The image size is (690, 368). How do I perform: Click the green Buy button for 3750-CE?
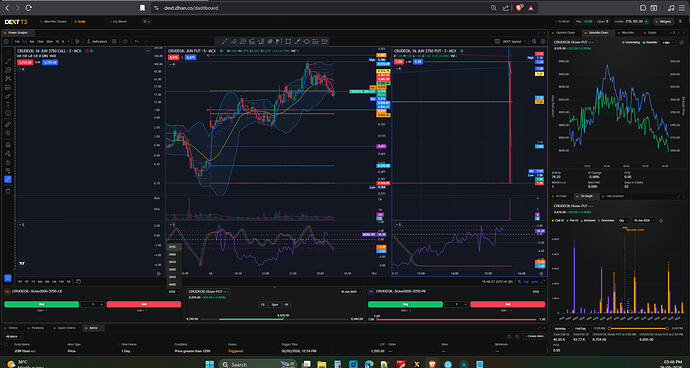point(41,304)
